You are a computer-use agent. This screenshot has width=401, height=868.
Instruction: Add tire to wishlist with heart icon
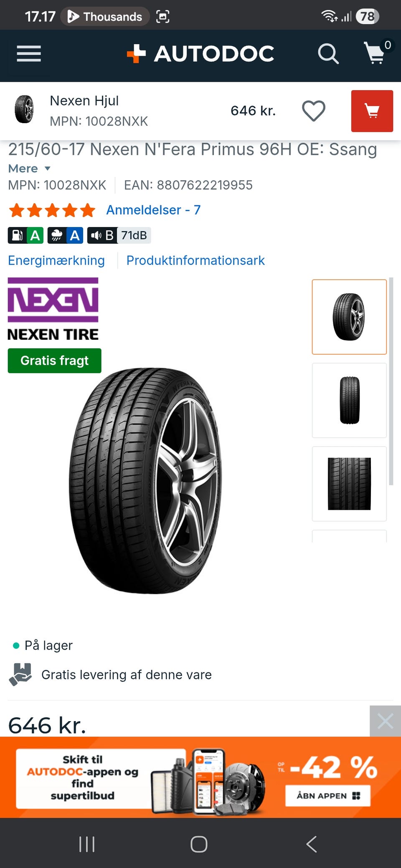[314, 111]
